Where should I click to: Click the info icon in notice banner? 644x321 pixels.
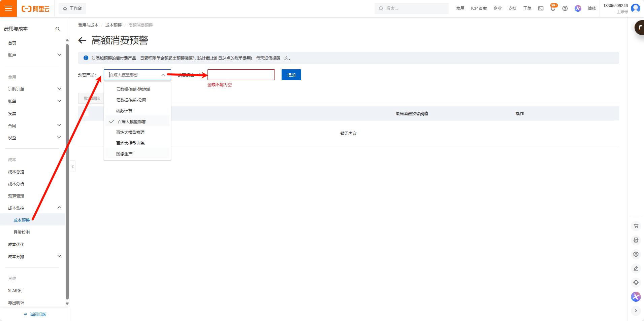[86, 58]
